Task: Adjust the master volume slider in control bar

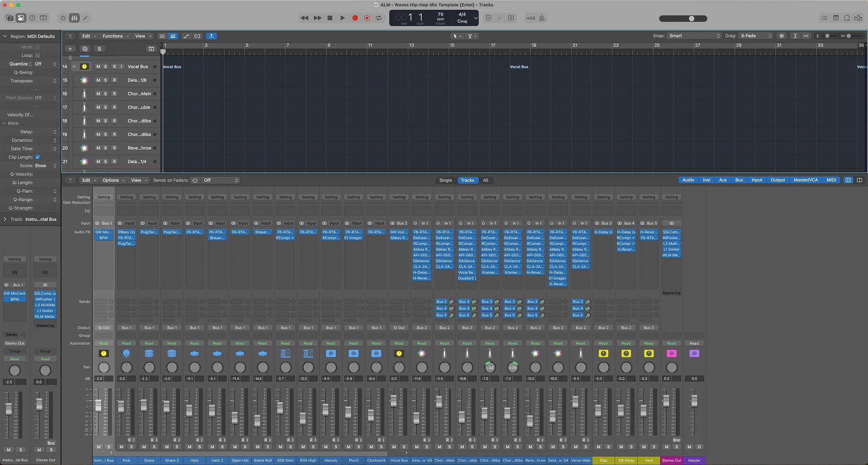Action: point(683,19)
